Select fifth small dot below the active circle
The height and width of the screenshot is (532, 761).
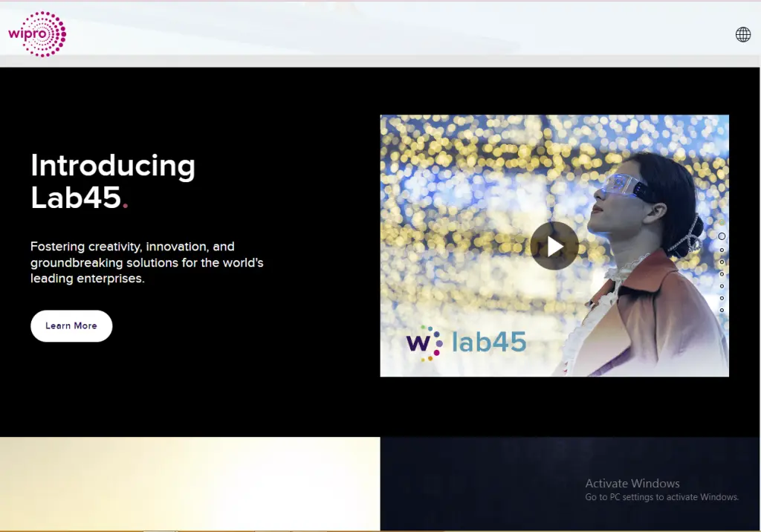(722, 298)
